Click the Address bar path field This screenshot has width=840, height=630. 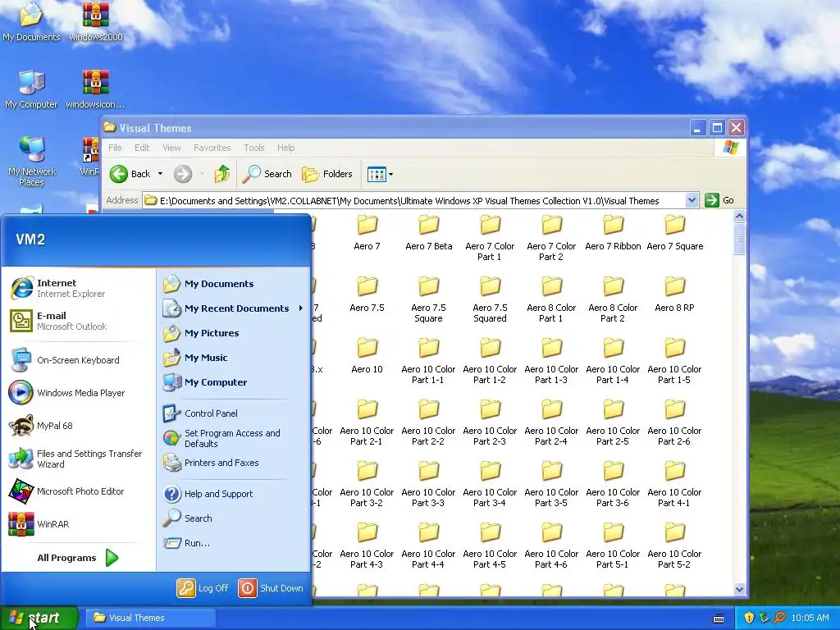(414, 200)
